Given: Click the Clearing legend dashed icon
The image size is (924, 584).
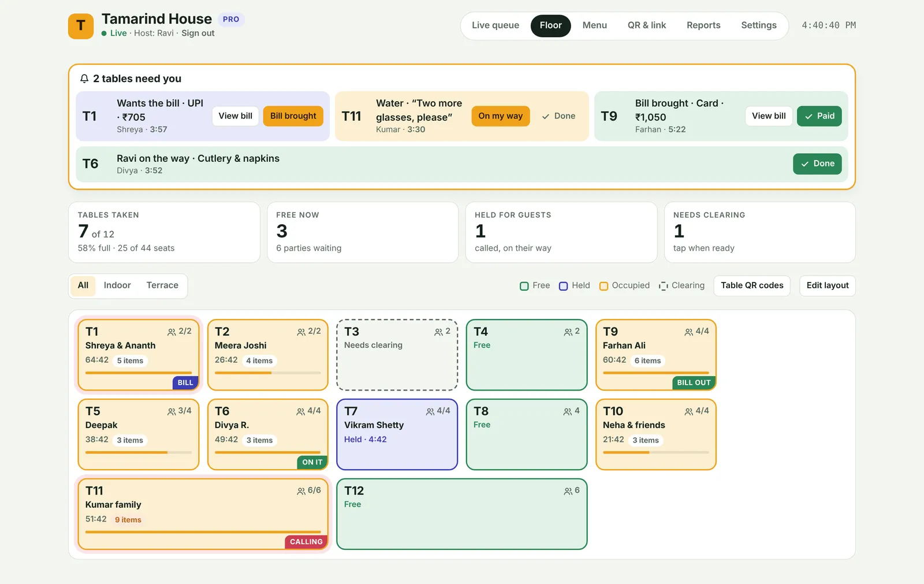Looking at the screenshot, I should point(664,286).
